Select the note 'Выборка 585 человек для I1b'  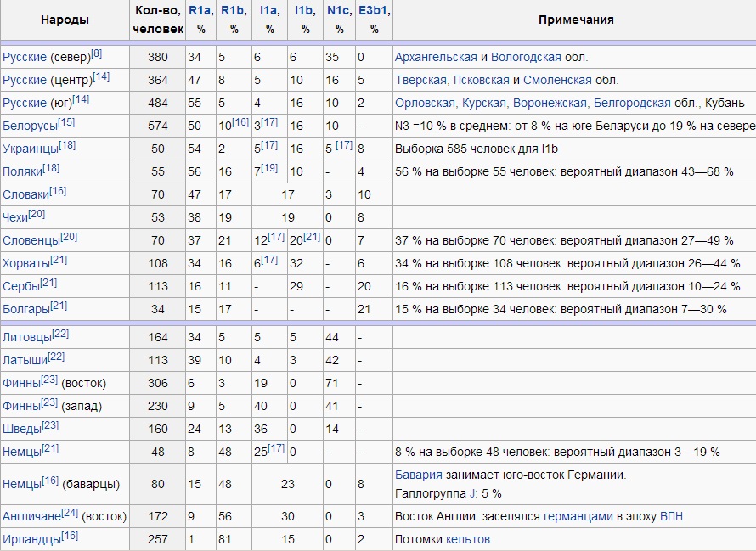(476, 149)
